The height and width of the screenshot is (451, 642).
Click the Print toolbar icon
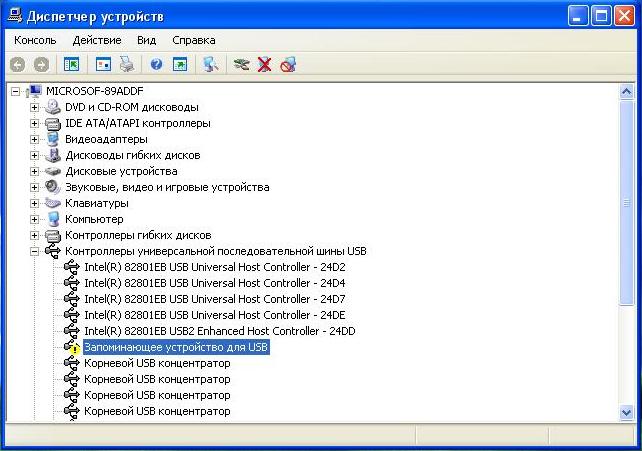click(127, 64)
